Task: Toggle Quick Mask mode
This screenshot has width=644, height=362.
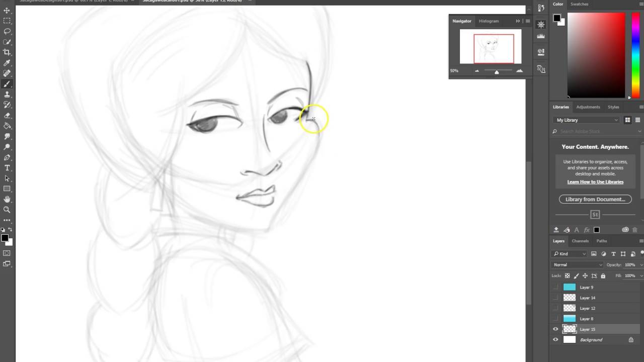Action: (x=7, y=253)
